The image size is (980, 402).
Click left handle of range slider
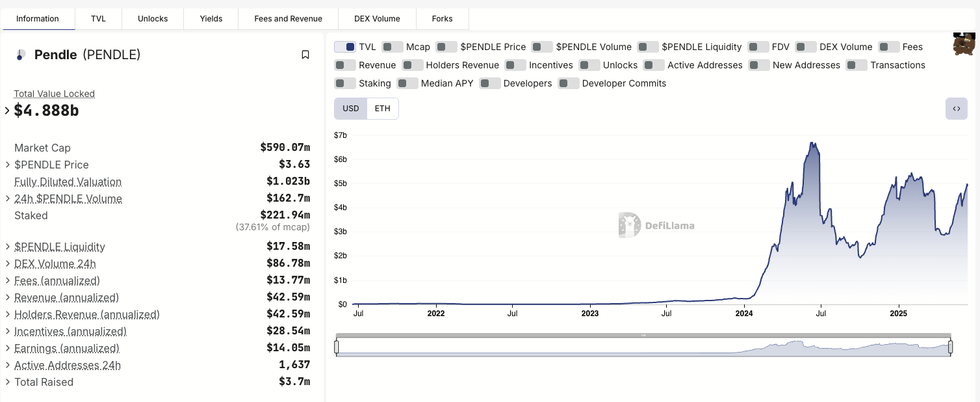tap(337, 347)
